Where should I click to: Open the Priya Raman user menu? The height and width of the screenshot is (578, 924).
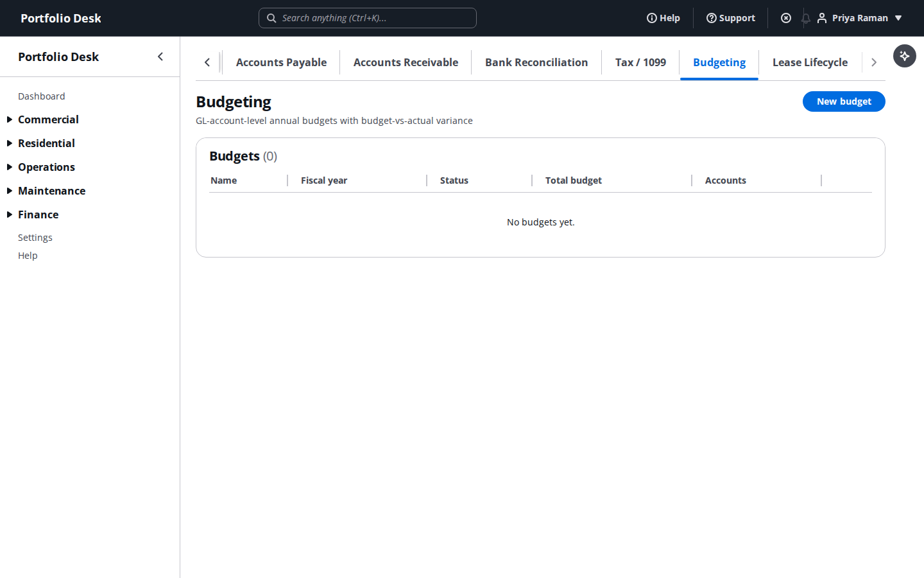point(860,18)
